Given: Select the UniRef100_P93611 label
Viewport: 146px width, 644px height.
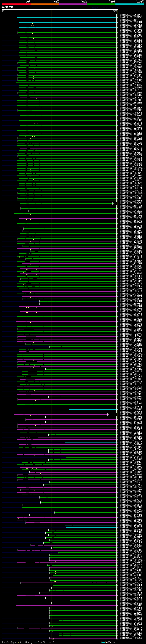Looking at the screenshot, I should click(x=131, y=638).
